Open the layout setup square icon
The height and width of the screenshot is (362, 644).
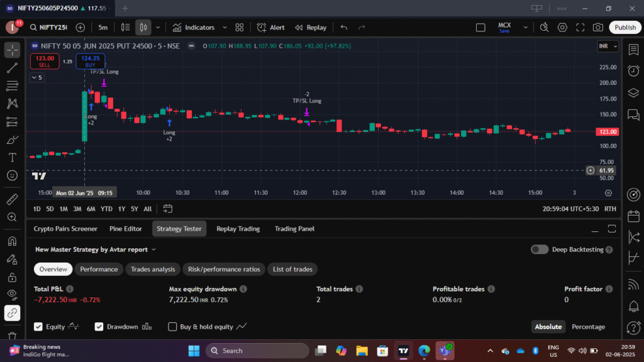point(480,28)
